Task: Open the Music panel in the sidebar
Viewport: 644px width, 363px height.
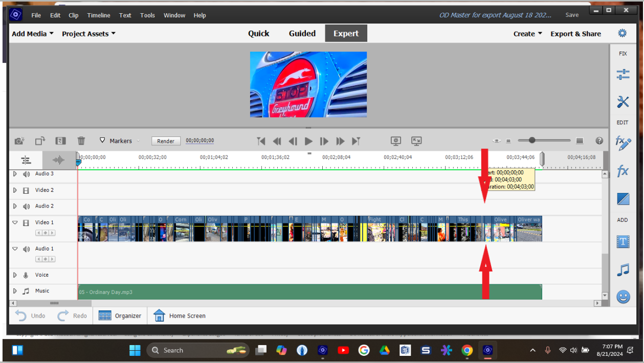Action: pos(623,269)
